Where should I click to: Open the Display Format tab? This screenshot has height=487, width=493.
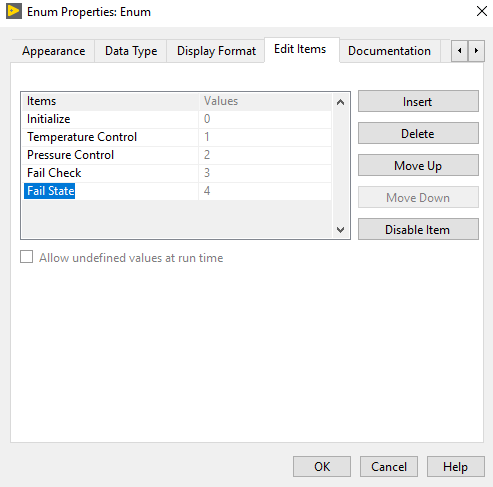click(216, 51)
